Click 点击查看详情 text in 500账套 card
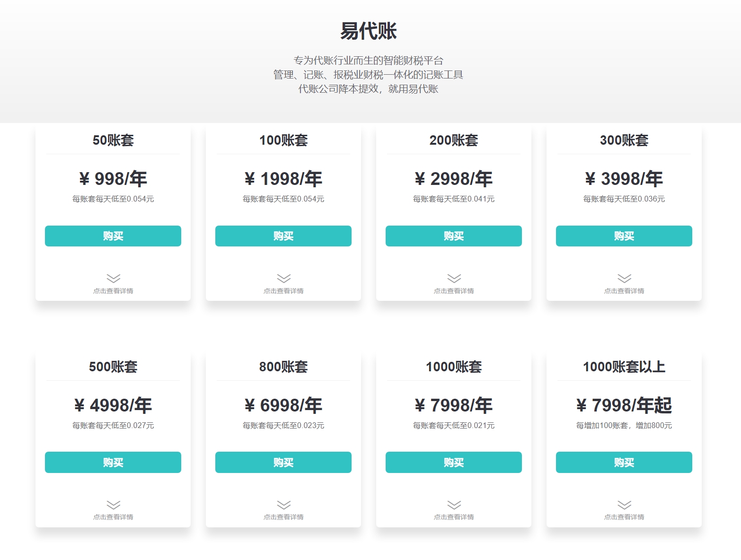This screenshot has height=560, width=741. [113, 517]
